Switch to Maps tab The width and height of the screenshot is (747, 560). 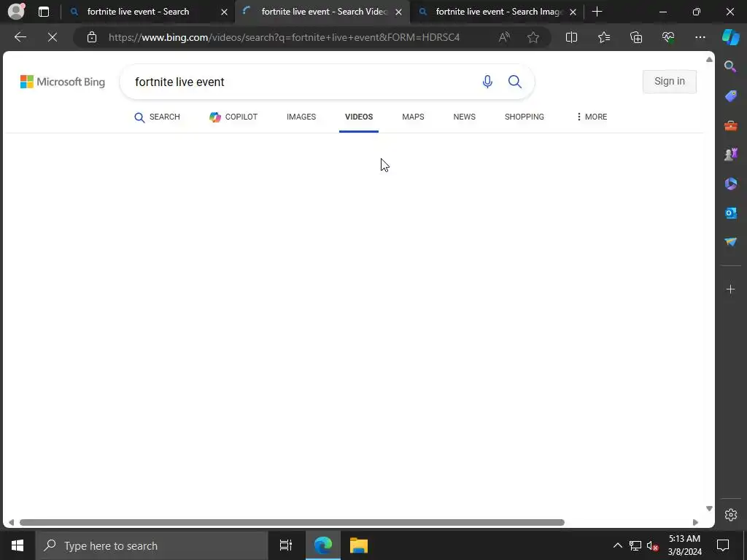pos(413,117)
